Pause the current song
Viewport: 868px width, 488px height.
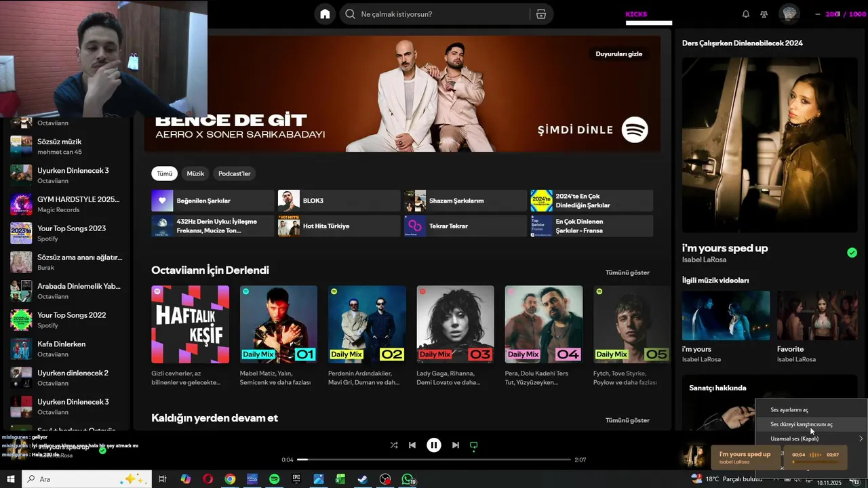(434, 445)
